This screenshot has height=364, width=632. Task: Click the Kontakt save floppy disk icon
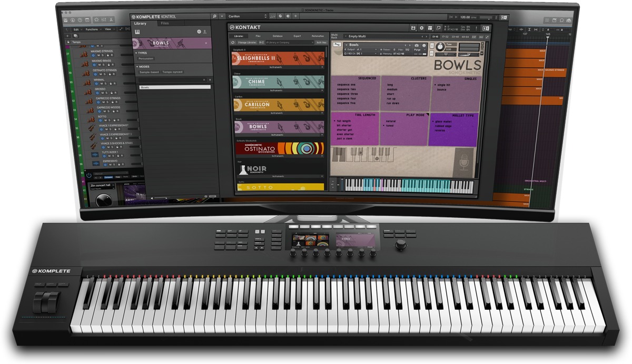pos(413,27)
